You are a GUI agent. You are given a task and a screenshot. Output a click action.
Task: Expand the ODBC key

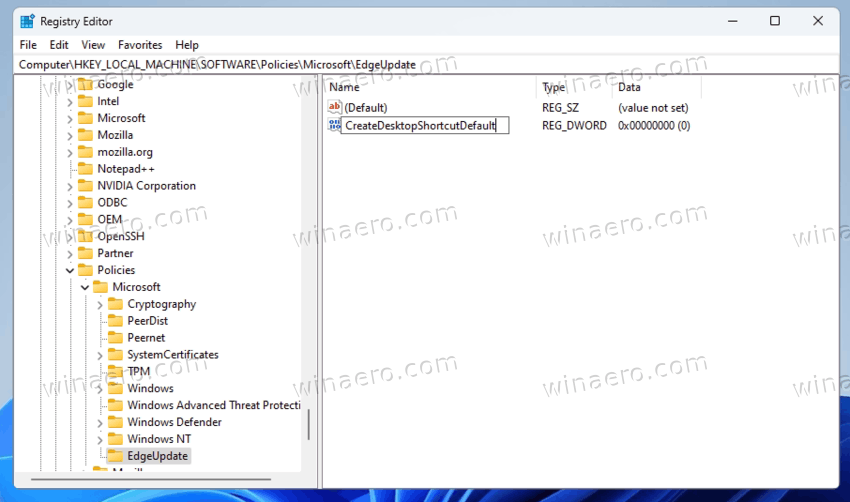click(70, 203)
